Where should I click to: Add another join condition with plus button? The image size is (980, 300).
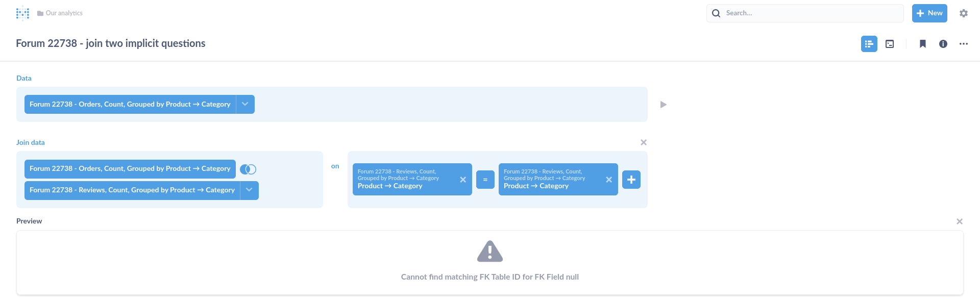click(631, 180)
